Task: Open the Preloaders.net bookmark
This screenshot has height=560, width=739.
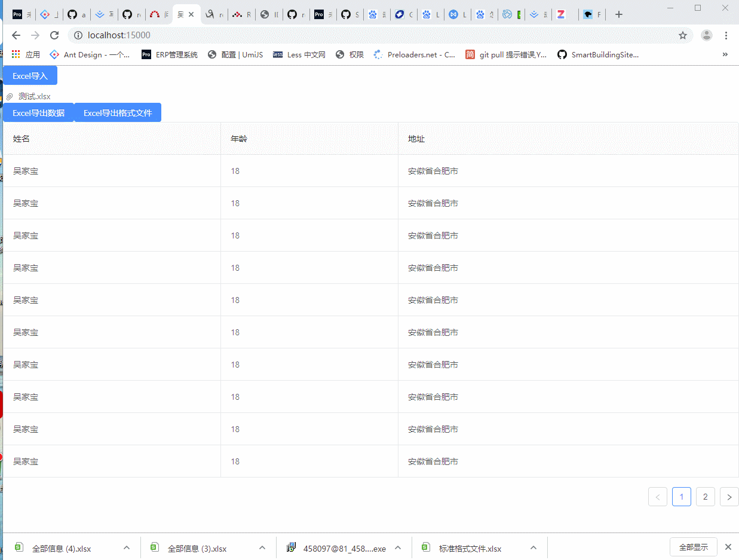Action: click(415, 54)
